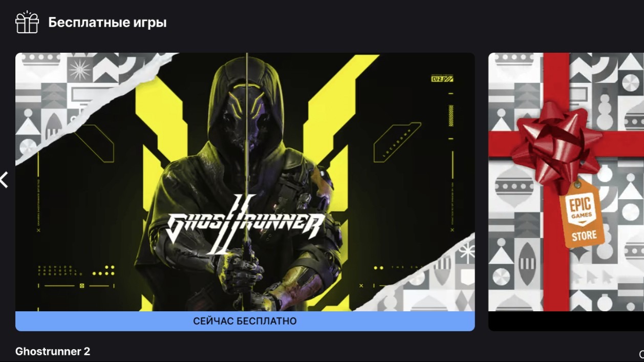Click the snowflake tile in Ghostrunner card corner
The image size is (644, 362).
point(80,70)
